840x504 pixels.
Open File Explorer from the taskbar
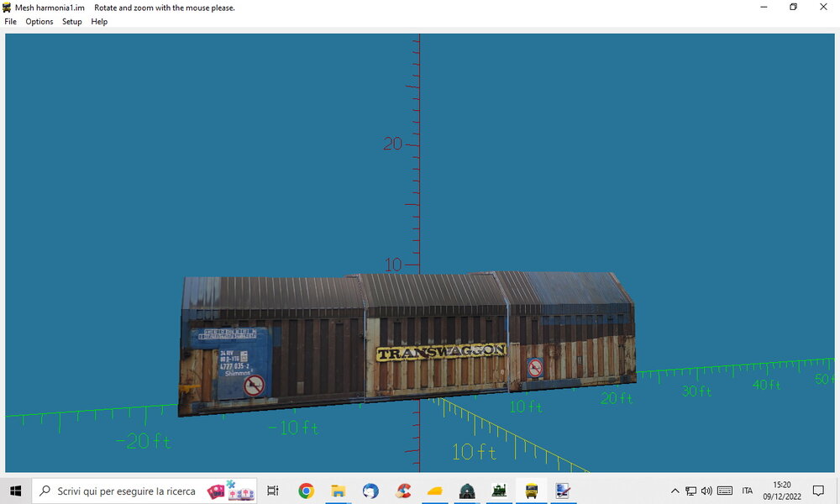(338, 491)
